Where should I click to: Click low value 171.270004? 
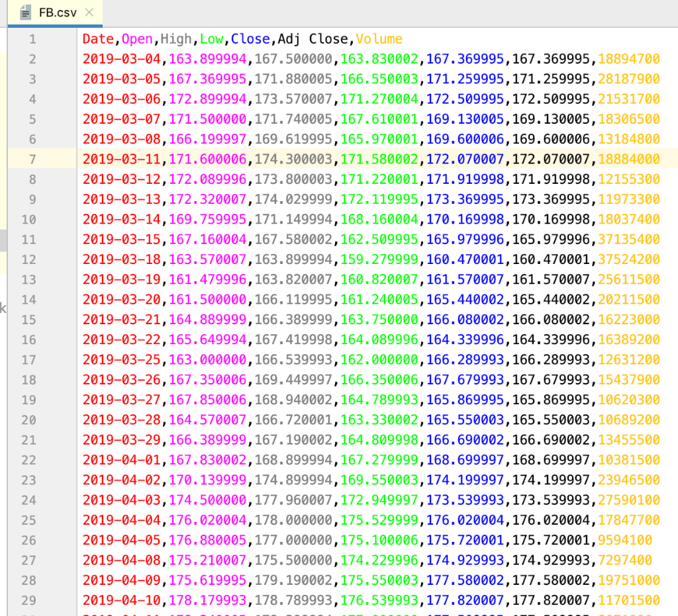(379, 99)
